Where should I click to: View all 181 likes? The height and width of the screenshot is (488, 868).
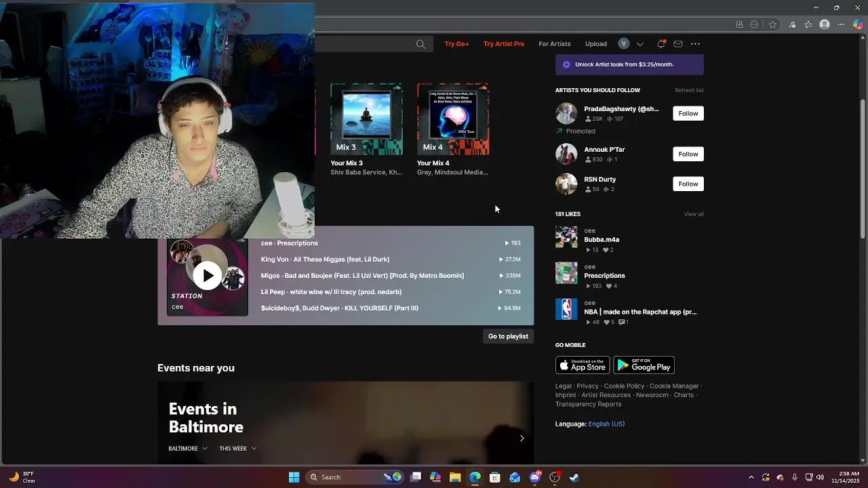[694, 214]
